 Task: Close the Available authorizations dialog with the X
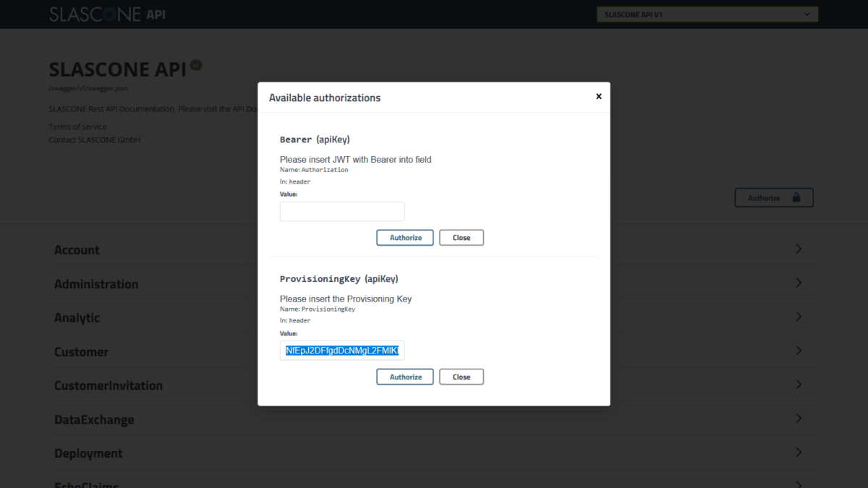coord(598,96)
